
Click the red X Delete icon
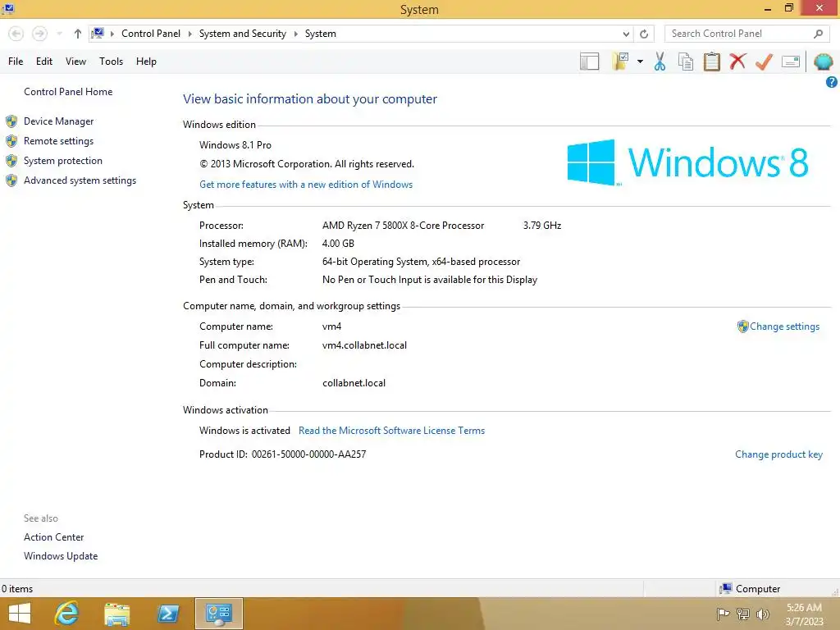[737, 61]
